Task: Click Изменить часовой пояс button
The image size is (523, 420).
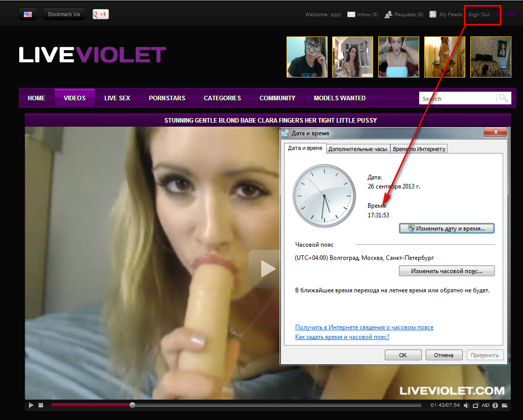Action: click(x=446, y=271)
